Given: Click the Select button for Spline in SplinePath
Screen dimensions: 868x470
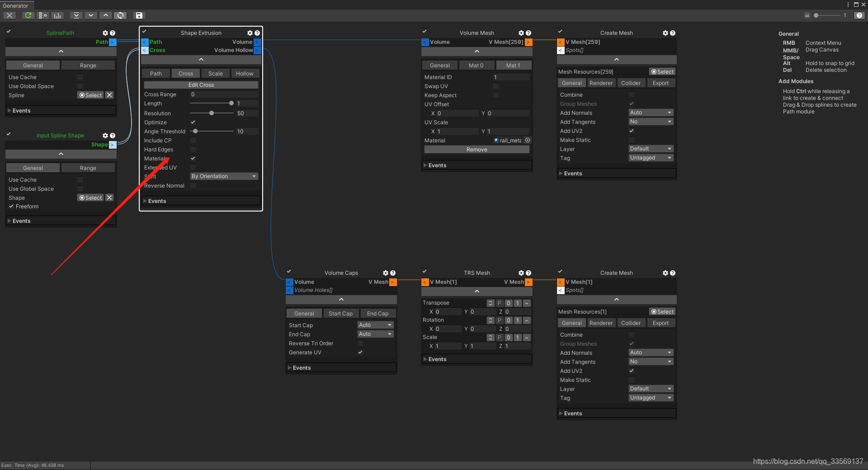Looking at the screenshot, I should coord(90,95).
